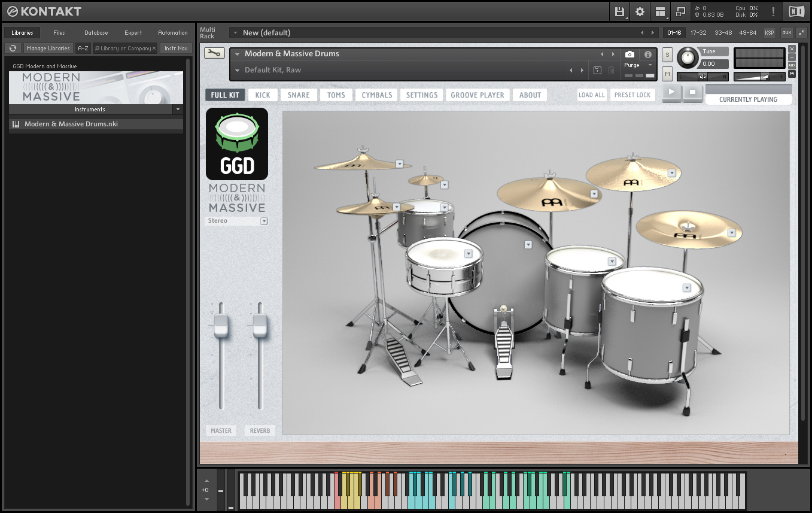Select previous multi preset arrow
This screenshot has height=513, width=812.
(x=642, y=33)
